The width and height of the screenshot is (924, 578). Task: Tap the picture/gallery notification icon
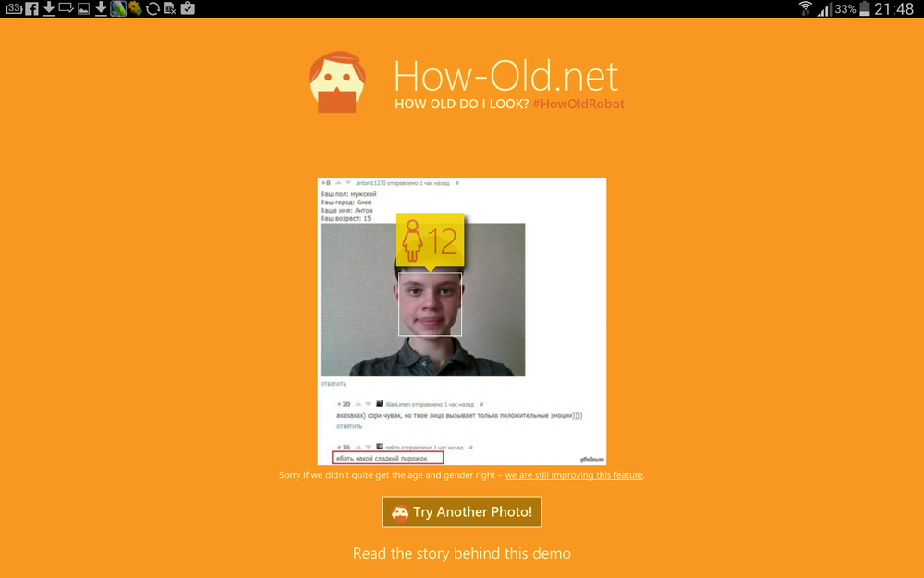83,9
